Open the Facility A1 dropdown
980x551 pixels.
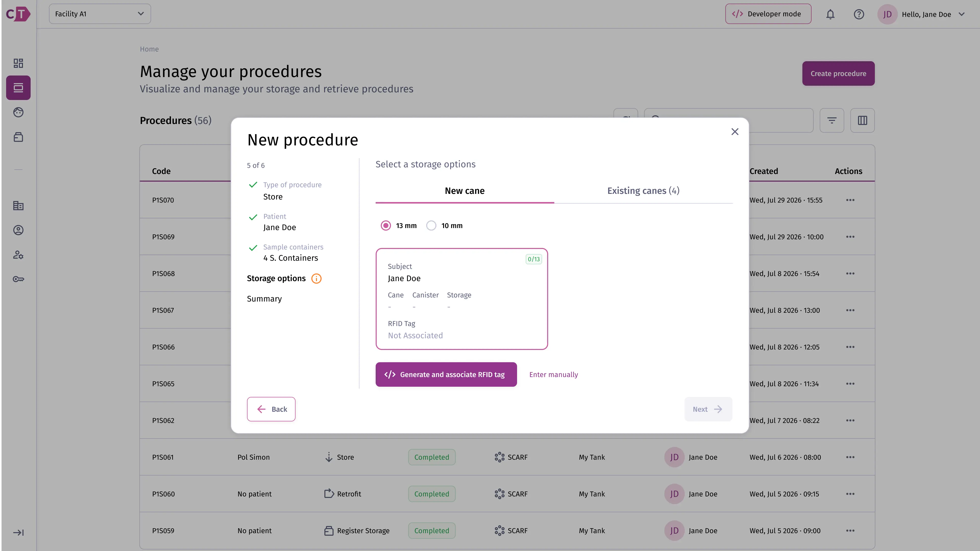point(100,14)
